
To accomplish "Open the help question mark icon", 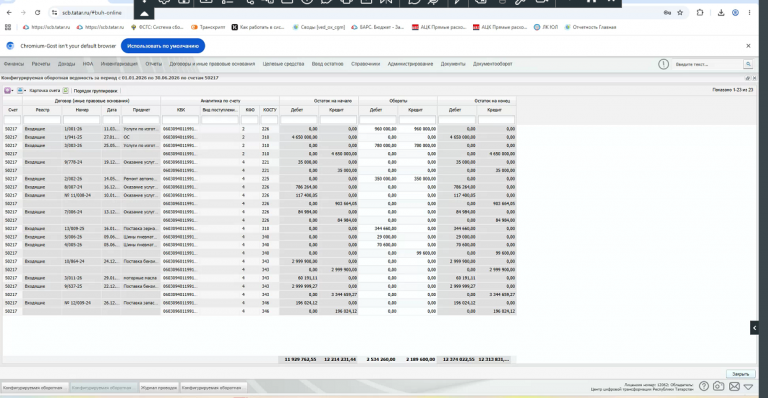I will pos(704,386).
